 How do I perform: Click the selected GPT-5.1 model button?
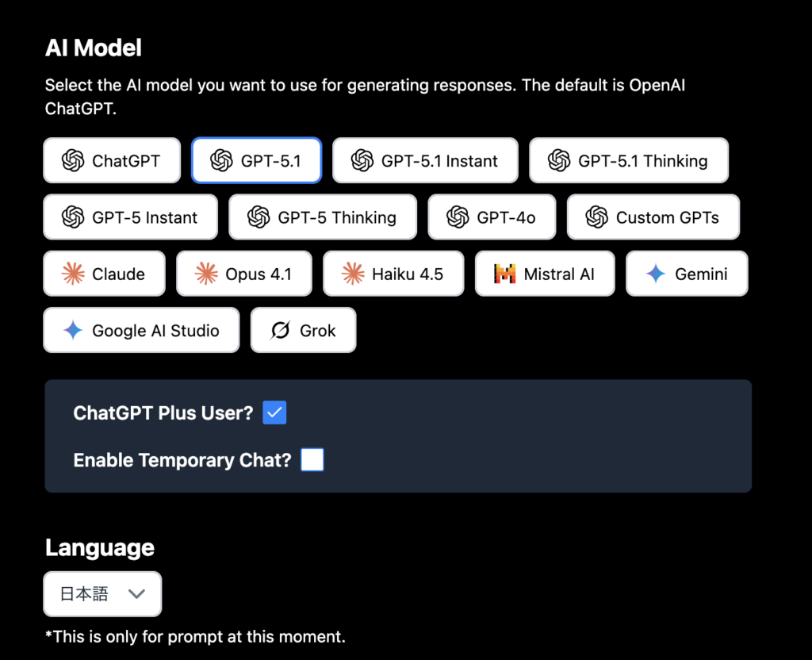[x=256, y=161]
